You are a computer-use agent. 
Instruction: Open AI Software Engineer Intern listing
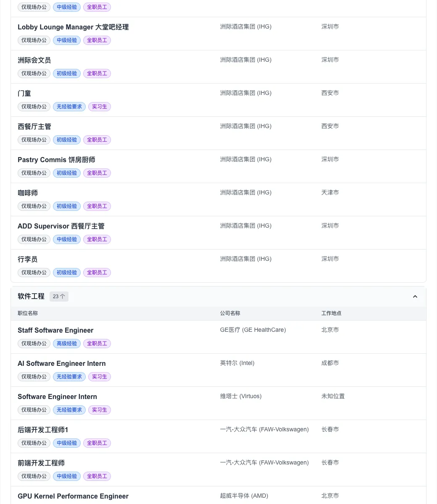(62, 364)
